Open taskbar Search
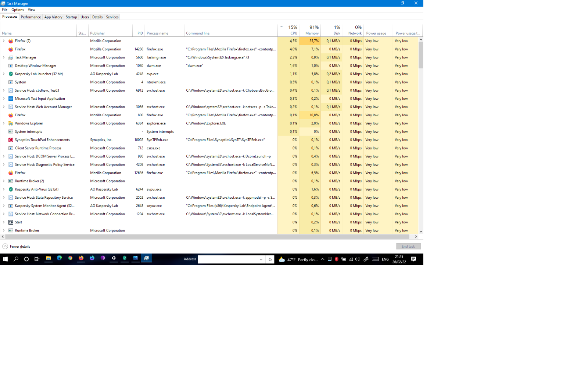 pyautogui.click(x=16, y=259)
